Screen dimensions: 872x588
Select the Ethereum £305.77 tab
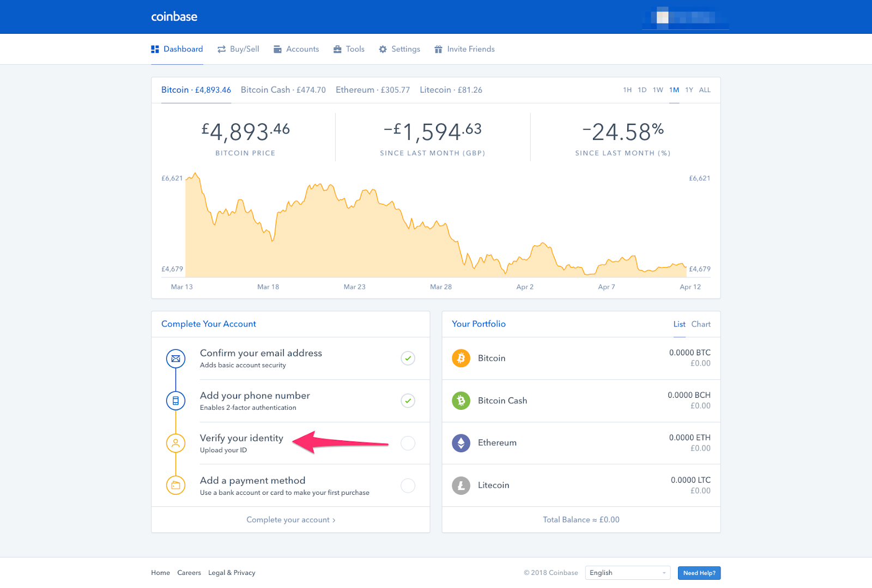coord(373,90)
